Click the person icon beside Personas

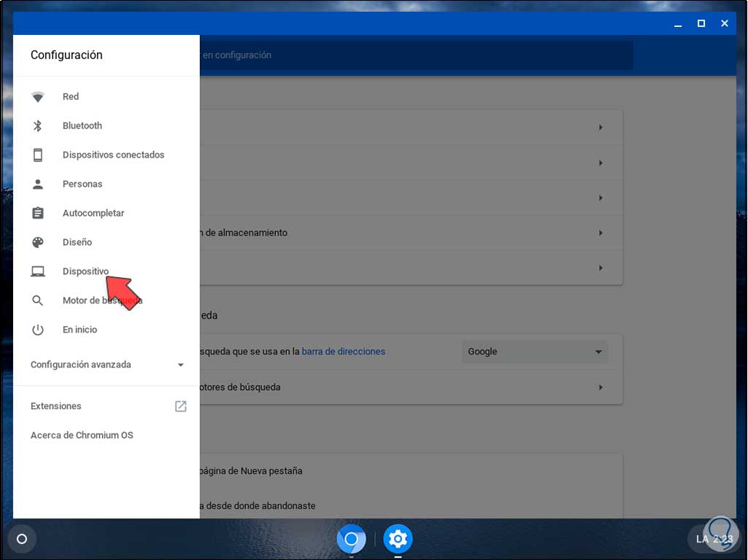coord(38,184)
